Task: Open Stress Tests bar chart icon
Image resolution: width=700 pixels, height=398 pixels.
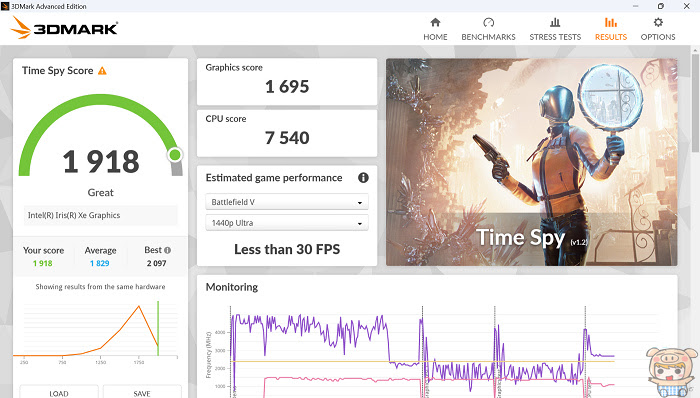Action: tap(555, 22)
